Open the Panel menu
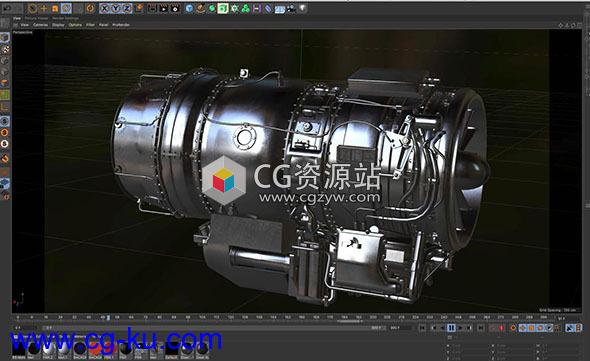The width and height of the screenshot is (590, 361). [x=103, y=25]
